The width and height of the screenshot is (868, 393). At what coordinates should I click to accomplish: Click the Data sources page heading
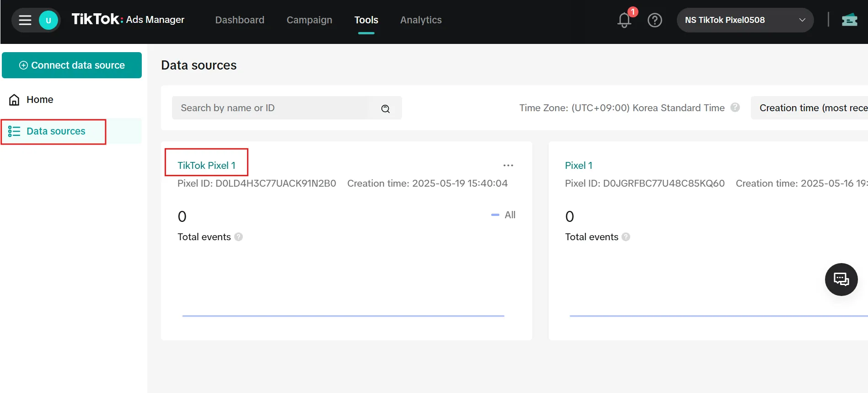coord(199,65)
